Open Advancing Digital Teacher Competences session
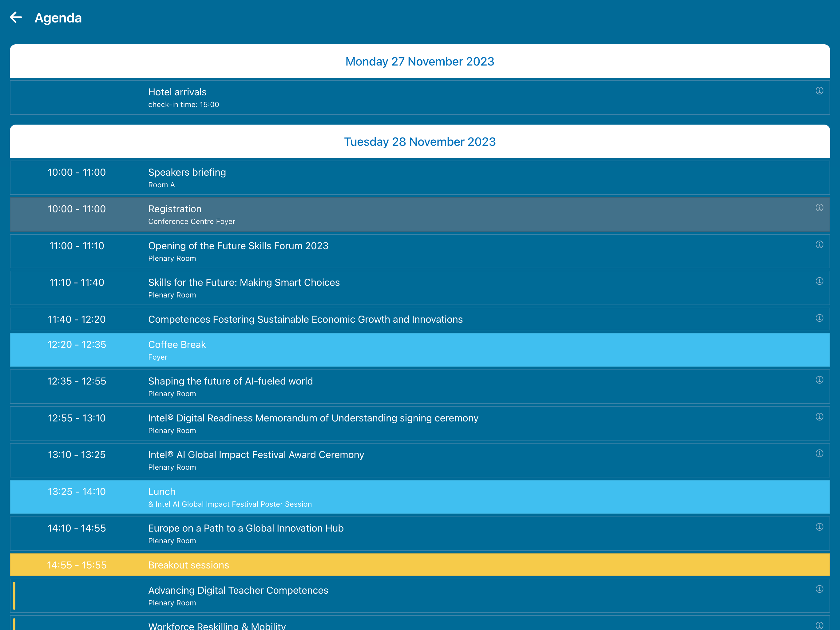The width and height of the screenshot is (840, 630). tap(420, 596)
